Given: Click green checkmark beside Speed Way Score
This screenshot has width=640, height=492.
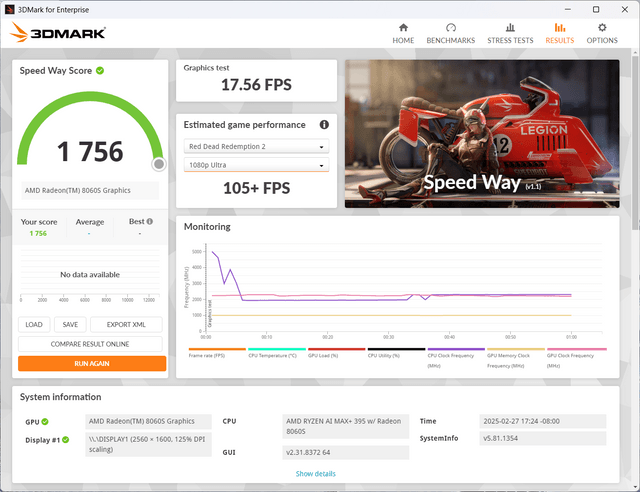Looking at the screenshot, I should point(100,71).
